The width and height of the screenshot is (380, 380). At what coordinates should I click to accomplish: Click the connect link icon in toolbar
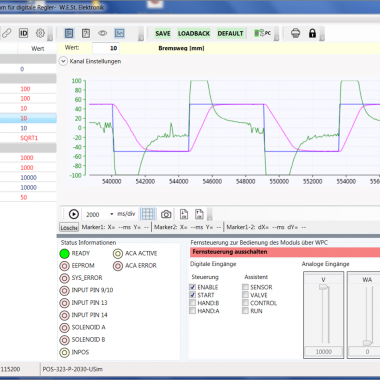tap(6, 33)
